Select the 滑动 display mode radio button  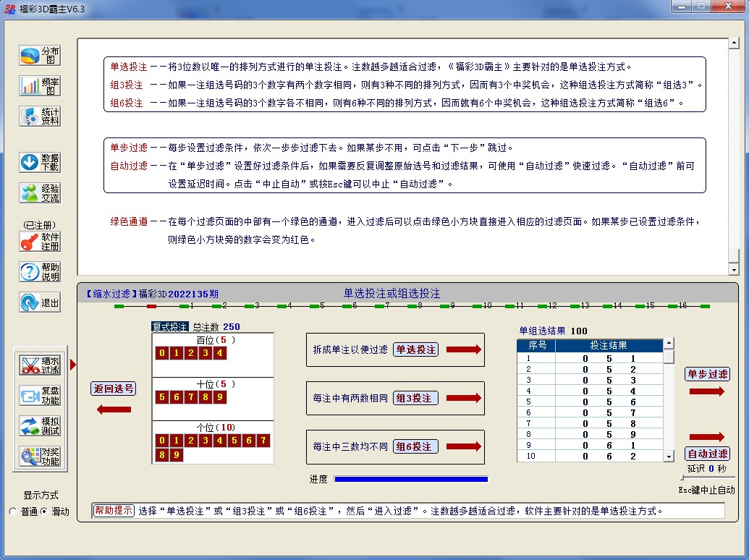pyautogui.click(x=43, y=512)
